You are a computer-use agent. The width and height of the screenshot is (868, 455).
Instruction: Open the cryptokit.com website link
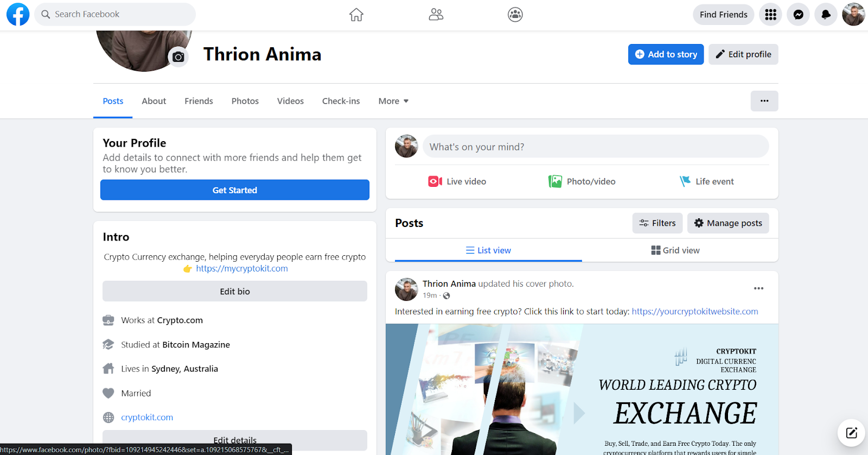(x=147, y=418)
